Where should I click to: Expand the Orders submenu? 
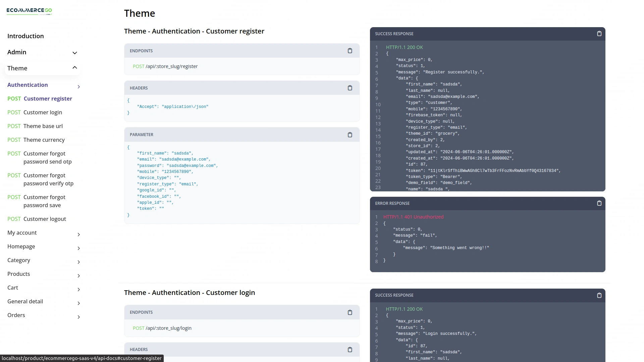78,317
